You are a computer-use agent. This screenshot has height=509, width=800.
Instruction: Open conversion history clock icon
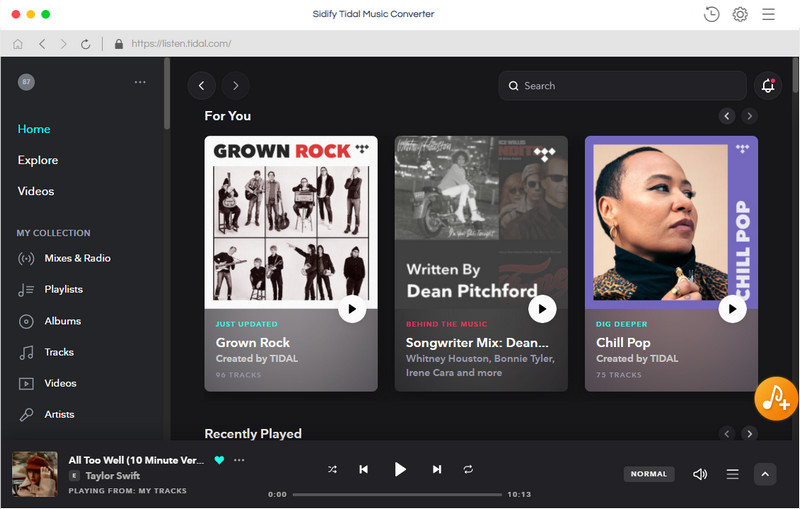click(711, 14)
